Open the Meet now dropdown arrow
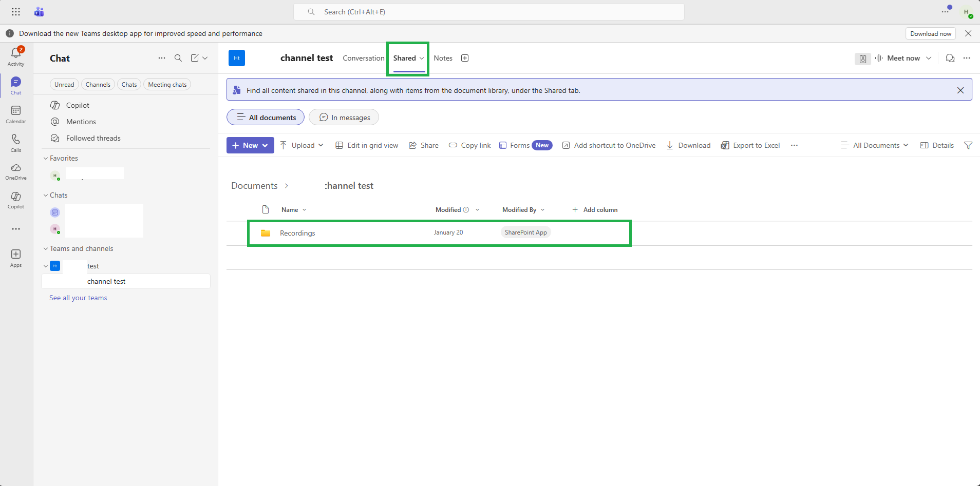 [x=929, y=58]
